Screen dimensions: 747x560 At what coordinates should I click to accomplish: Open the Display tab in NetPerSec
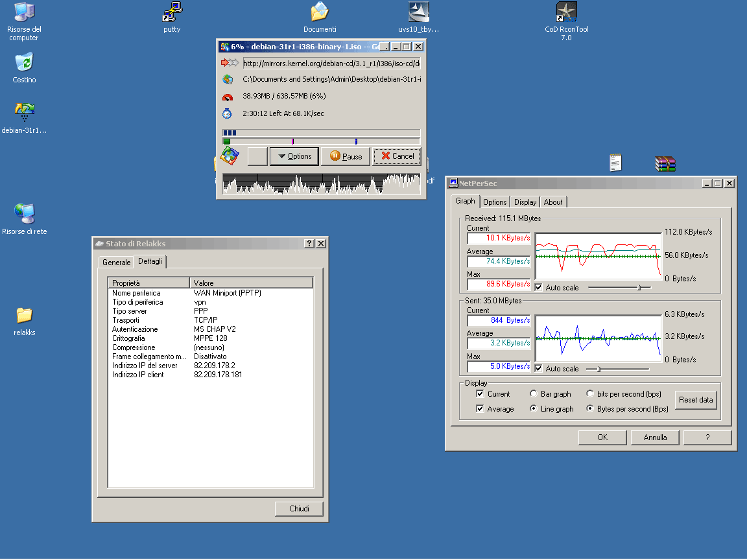[x=525, y=202]
